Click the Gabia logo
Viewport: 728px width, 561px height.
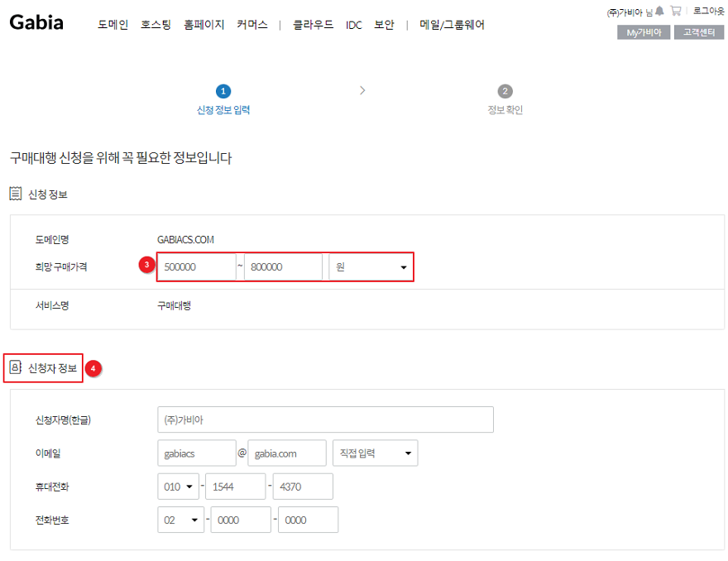36,22
